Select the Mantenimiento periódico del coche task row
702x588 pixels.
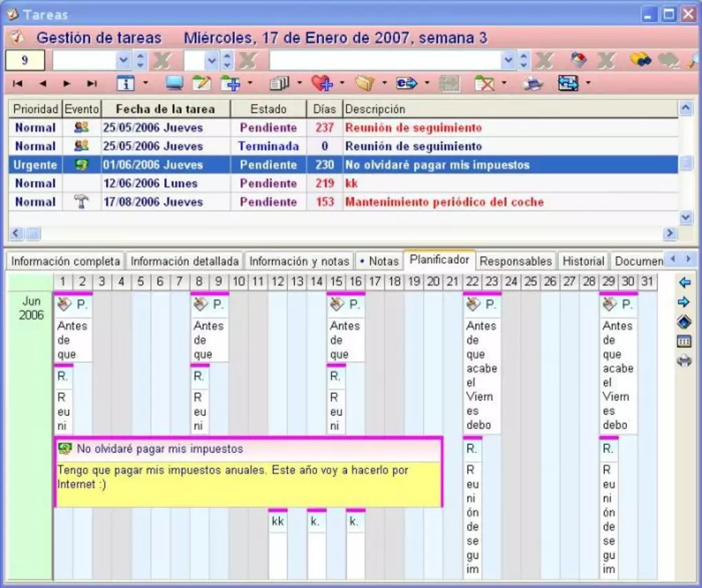pyautogui.click(x=444, y=202)
